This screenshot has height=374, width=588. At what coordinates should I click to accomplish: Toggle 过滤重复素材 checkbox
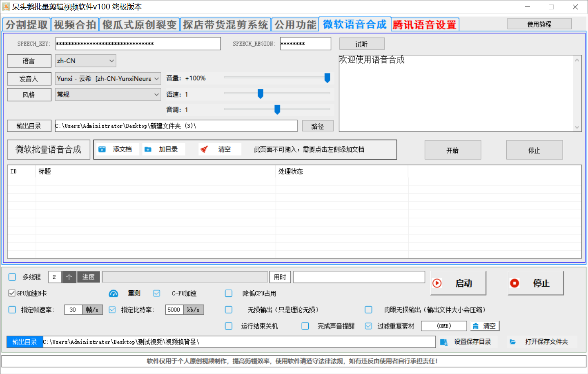pos(368,326)
